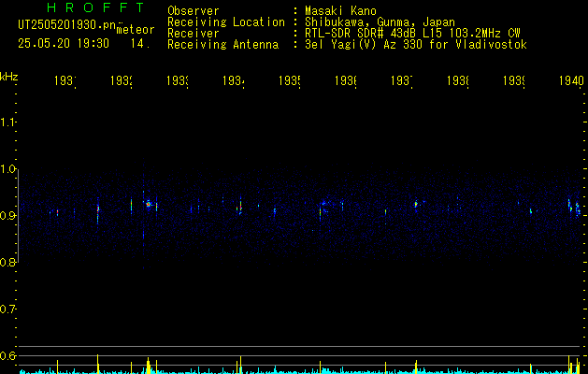Click the 1940 time axis marker
The height and width of the screenshot is (374, 588).
coord(571,80)
